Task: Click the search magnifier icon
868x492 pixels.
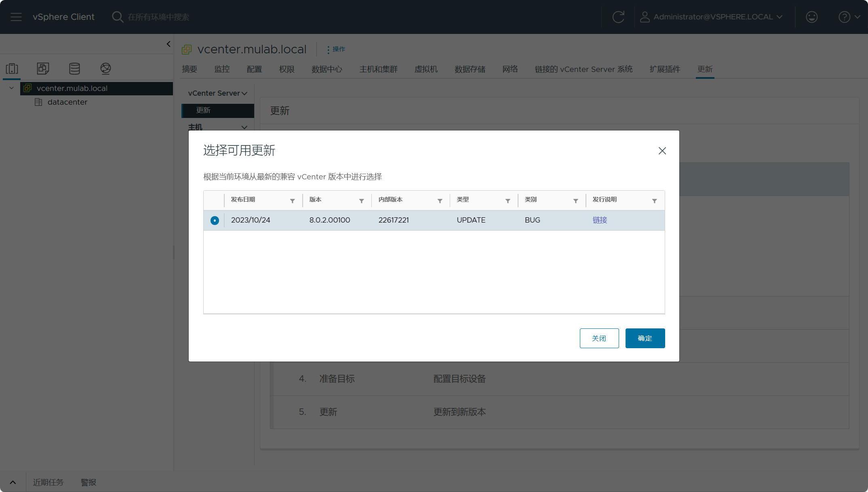Action: click(117, 17)
